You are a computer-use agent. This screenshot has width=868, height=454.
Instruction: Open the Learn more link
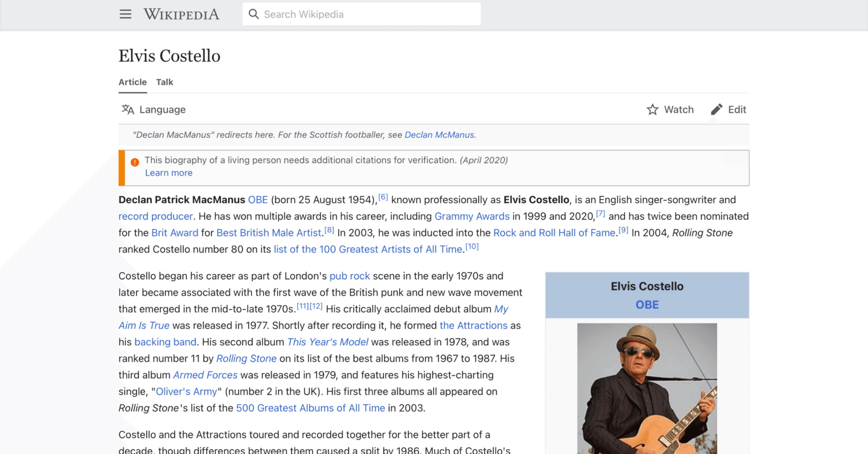168,173
